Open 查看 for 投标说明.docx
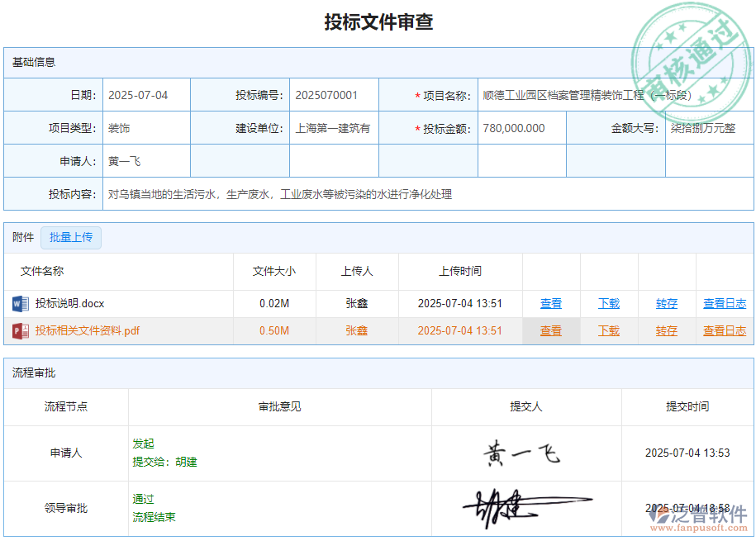 point(550,303)
